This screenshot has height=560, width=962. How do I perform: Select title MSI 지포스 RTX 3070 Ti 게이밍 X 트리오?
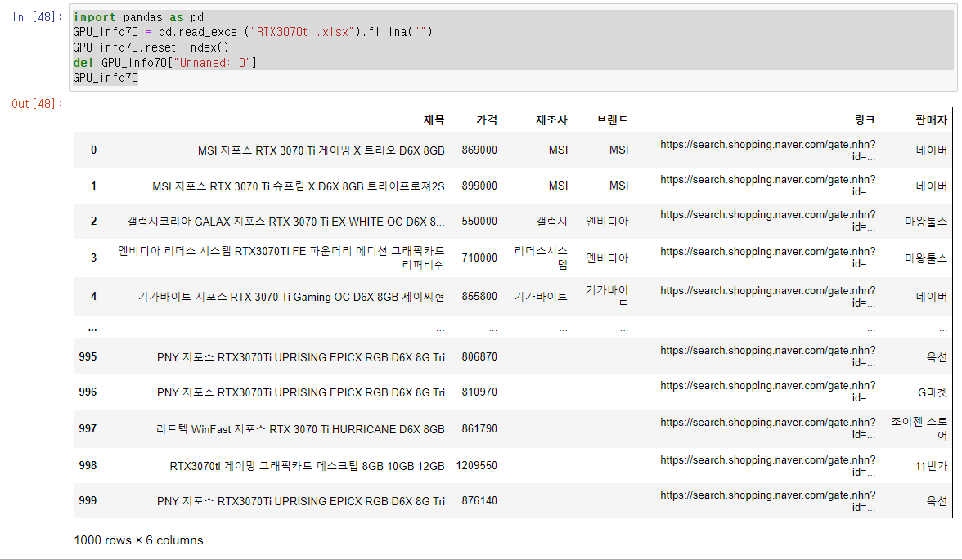point(321,150)
